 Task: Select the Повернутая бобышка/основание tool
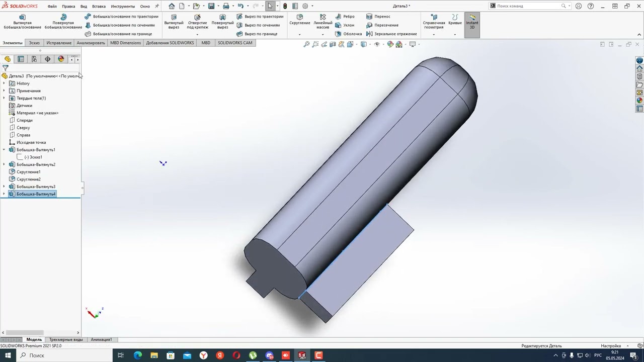(63, 22)
